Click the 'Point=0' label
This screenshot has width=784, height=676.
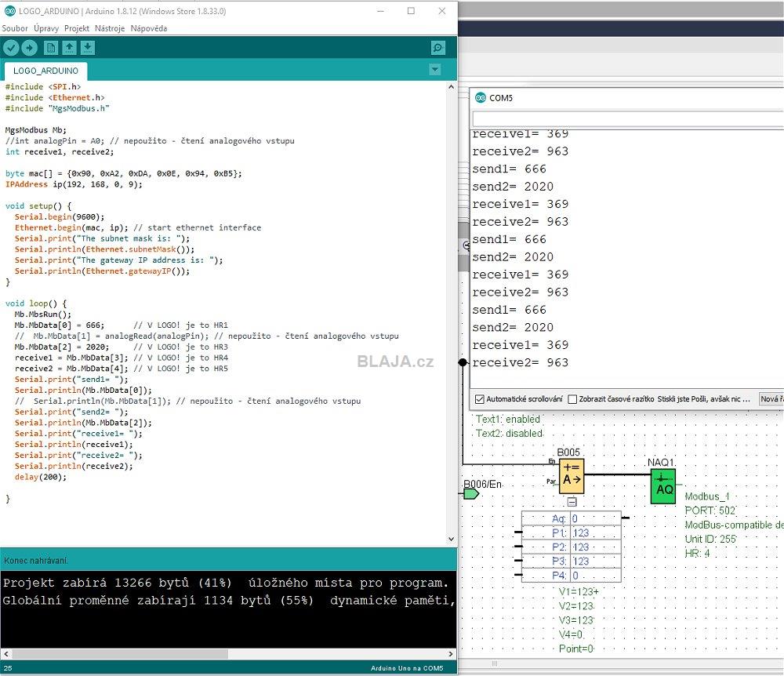coord(576,649)
